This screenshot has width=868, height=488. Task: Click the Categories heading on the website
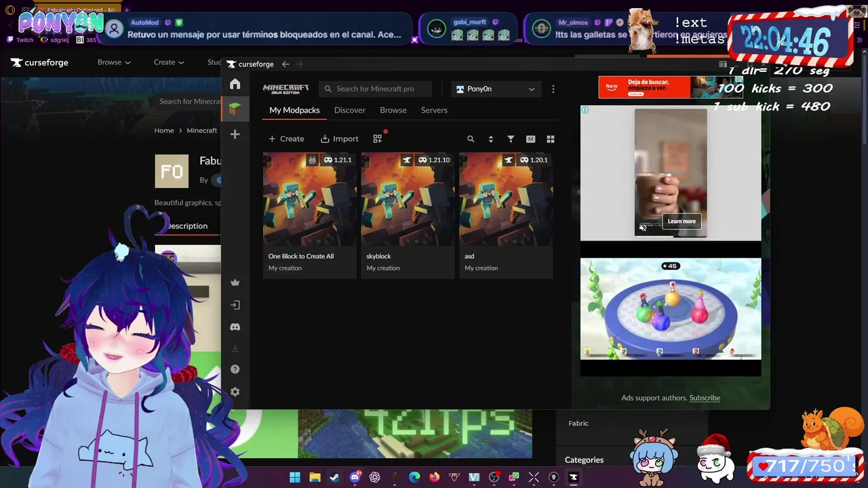pyautogui.click(x=584, y=460)
